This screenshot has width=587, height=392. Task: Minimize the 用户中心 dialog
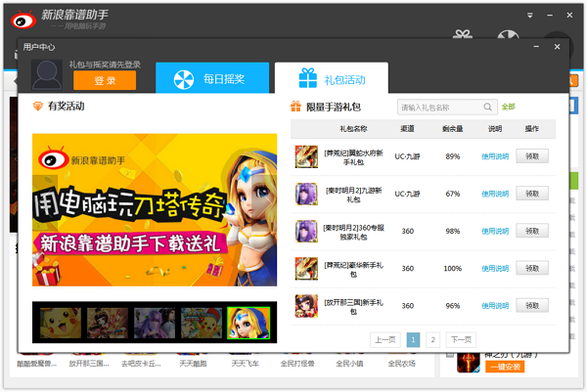(536, 46)
